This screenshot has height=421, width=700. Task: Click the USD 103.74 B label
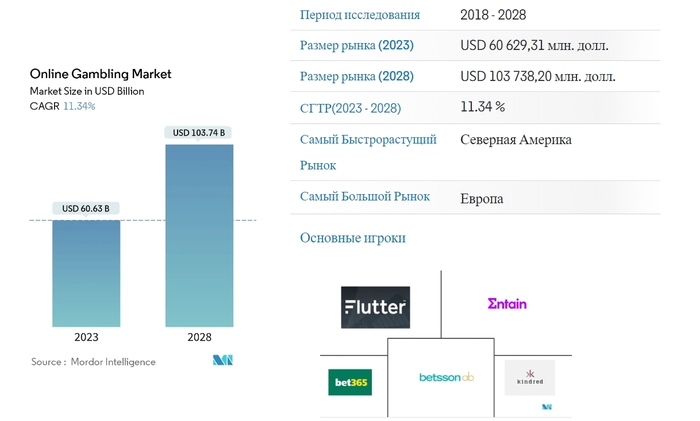pos(199,132)
